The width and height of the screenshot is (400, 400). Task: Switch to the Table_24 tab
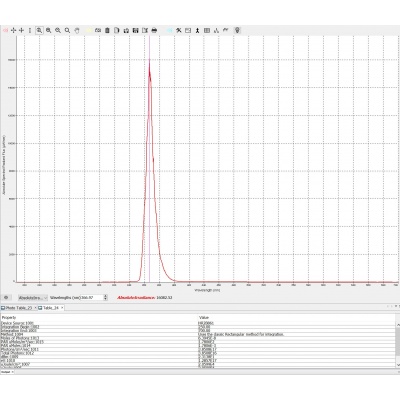50,308
